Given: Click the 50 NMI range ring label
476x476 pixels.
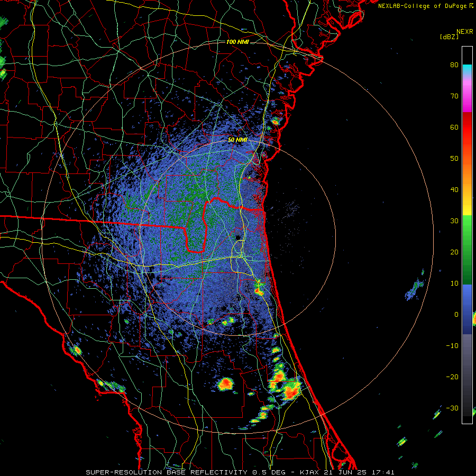Looking at the screenshot, I should coord(237,140).
